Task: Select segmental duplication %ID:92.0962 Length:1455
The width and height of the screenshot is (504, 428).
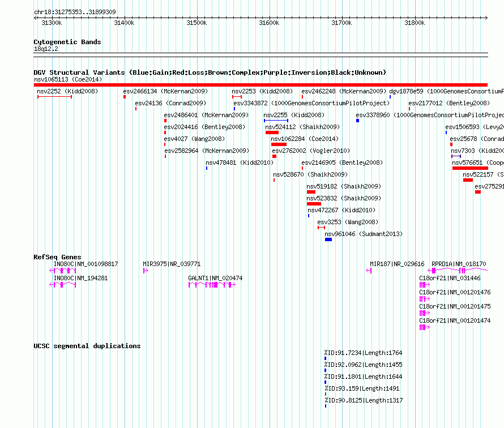Action: [x=363, y=365]
